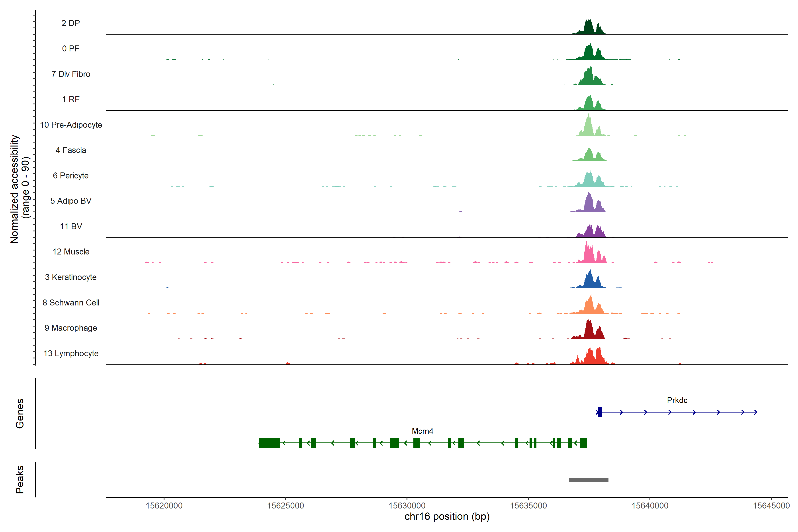Click the gray peak bar in Peaks track
Viewport: 798px width, 532px height.
588,479
